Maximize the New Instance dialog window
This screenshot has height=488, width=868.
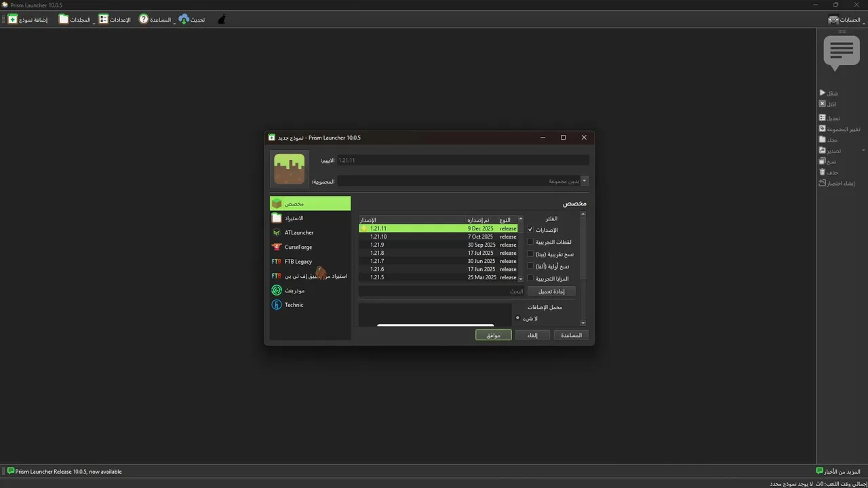563,138
